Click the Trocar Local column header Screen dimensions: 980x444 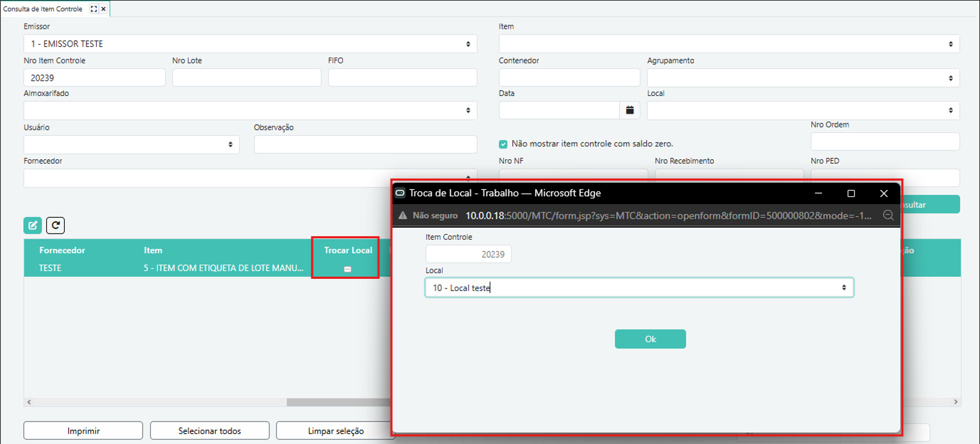(x=348, y=250)
